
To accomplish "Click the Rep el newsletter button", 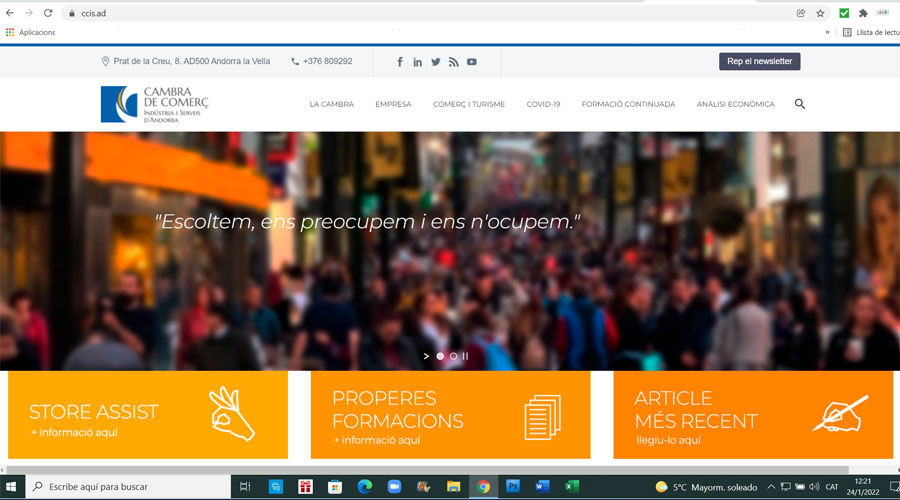I will click(759, 62).
